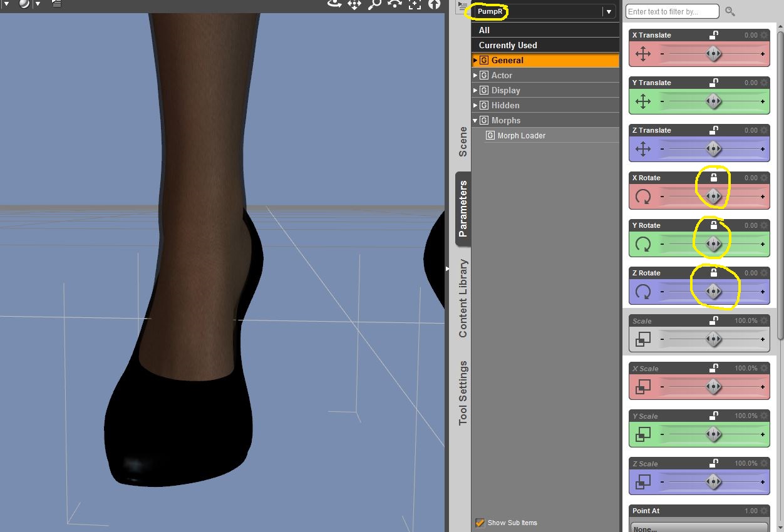Toggle the Y Rotate lock icon
This screenshot has width=784, height=532.
click(x=713, y=225)
